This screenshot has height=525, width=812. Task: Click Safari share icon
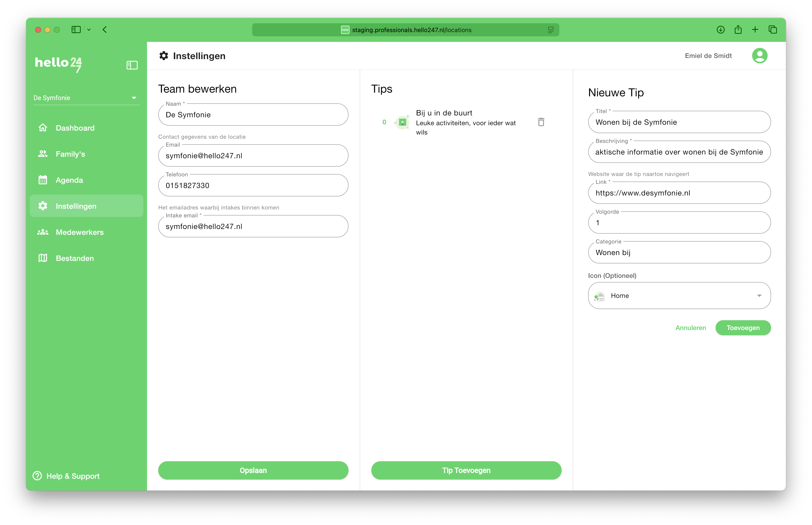click(738, 30)
